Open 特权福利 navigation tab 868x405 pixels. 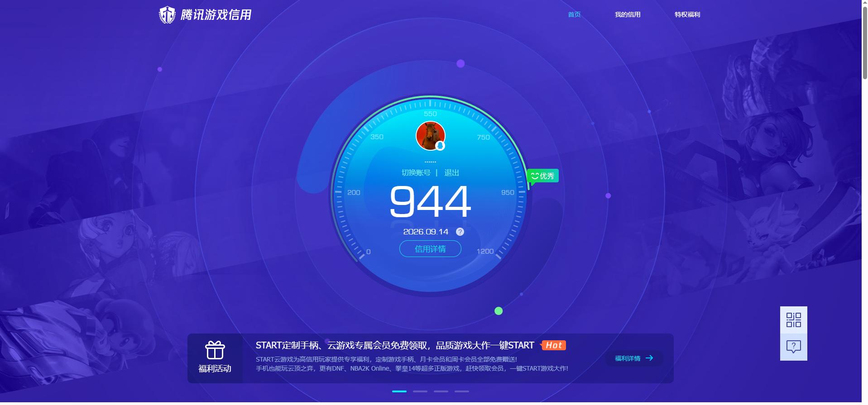click(x=687, y=14)
